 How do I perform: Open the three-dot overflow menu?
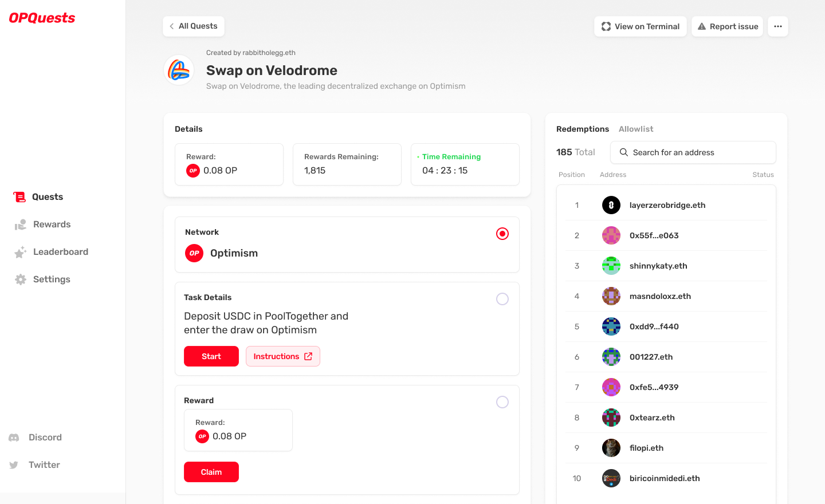pyautogui.click(x=777, y=26)
